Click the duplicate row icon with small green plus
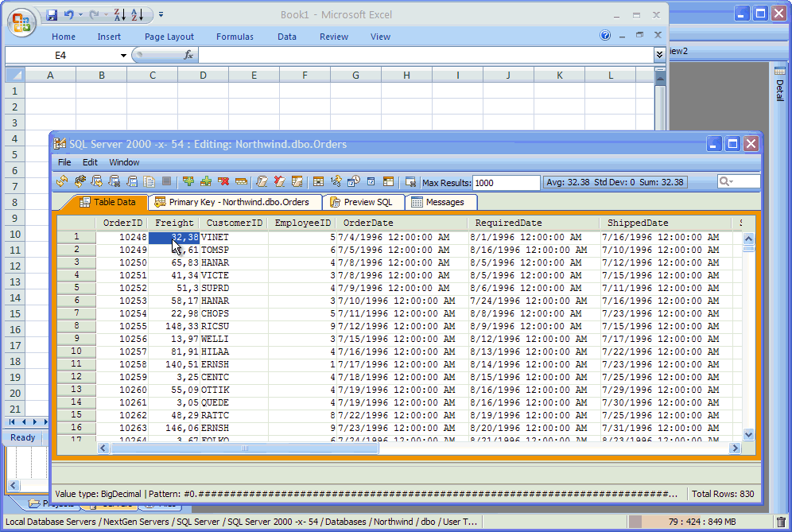 206,181
